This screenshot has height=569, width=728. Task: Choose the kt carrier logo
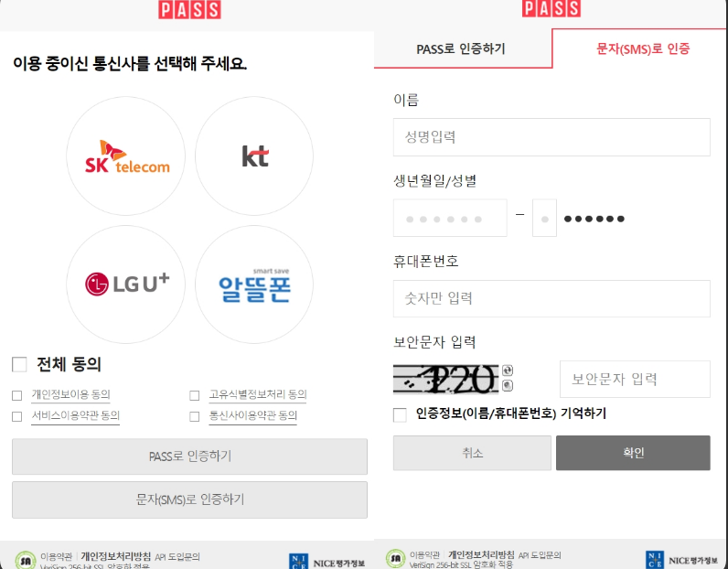click(254, 156)
